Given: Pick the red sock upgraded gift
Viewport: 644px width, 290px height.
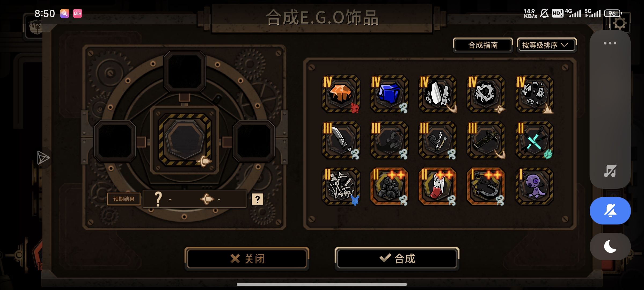Looking at the screenshot, I should pos(437,186).
